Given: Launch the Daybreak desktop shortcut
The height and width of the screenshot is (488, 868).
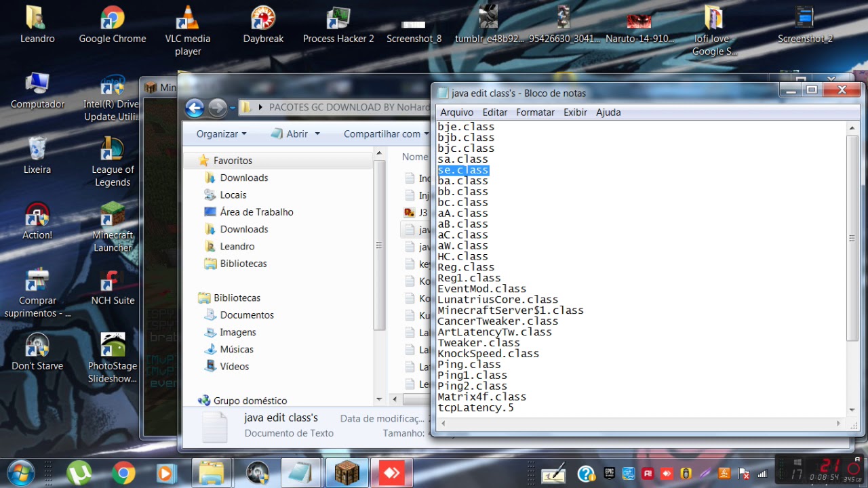Looking at the screenshot, I should [263, 25].
